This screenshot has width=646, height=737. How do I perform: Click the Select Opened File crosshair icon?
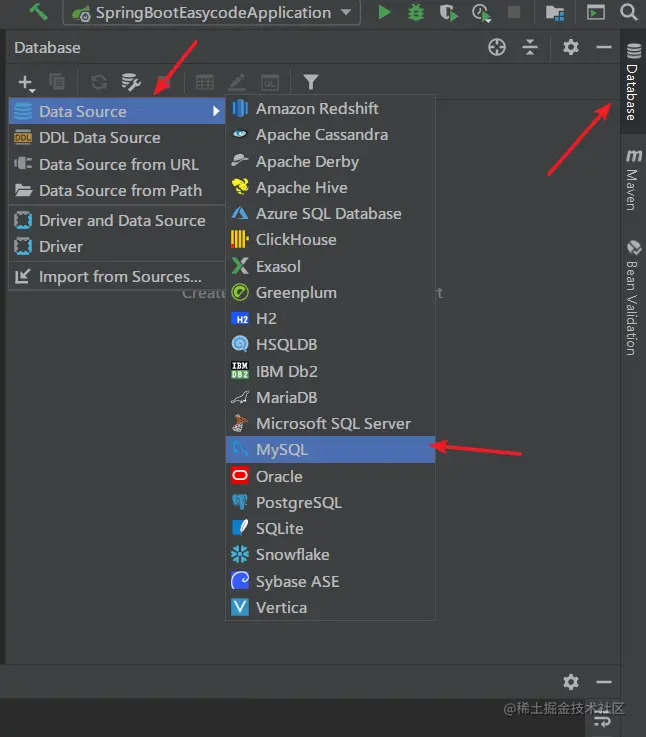pos(496,47)
